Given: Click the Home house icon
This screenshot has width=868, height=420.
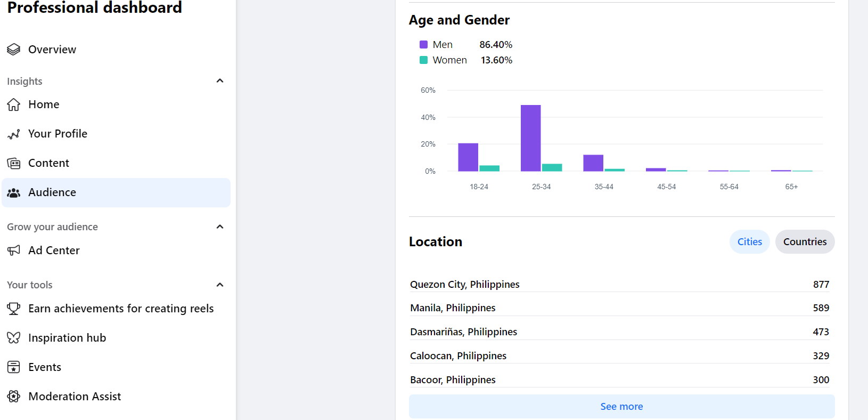Looking at the screenshot, I should (x=14, y=104).
